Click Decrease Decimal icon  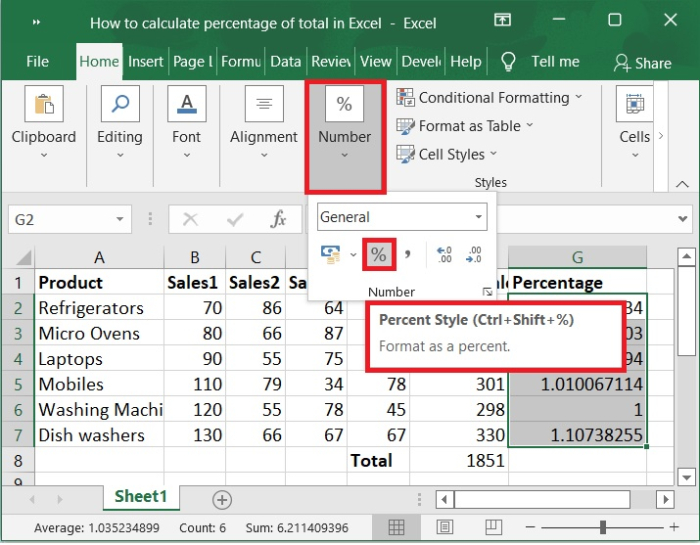pos(473,254)
